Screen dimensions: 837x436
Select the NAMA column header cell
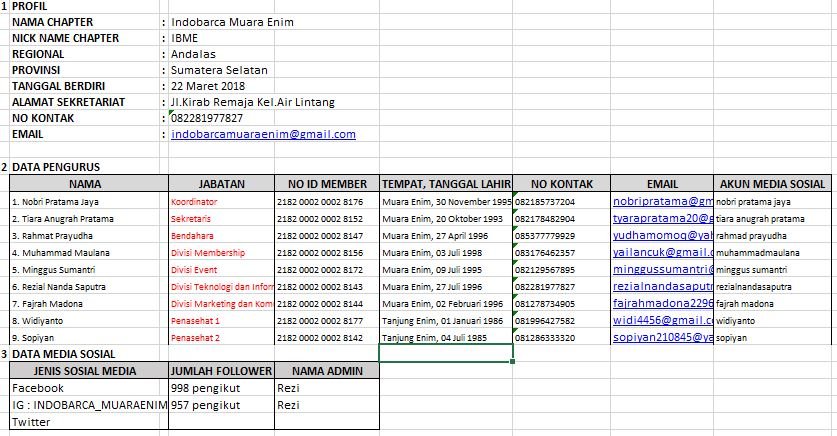89,184
